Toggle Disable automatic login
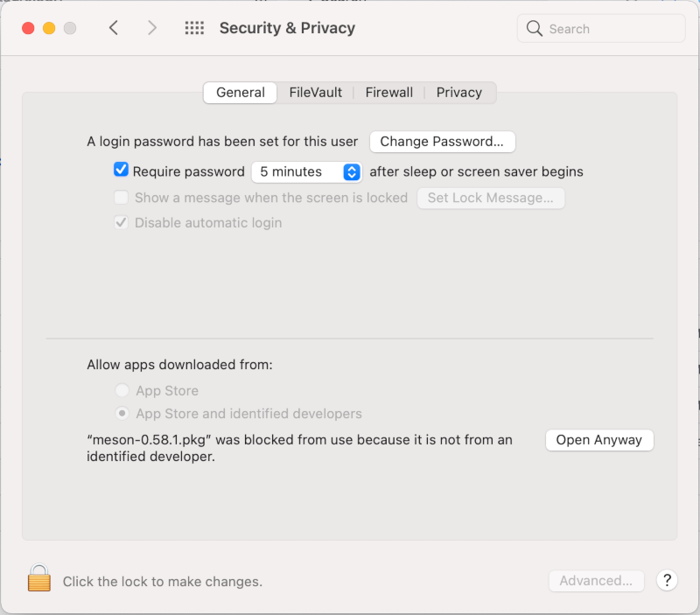700x615 pixels. pos(121,222)
